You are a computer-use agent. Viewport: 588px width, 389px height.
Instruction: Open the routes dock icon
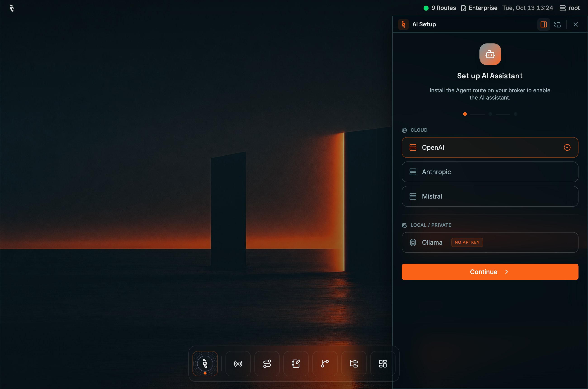pos(267,364)
